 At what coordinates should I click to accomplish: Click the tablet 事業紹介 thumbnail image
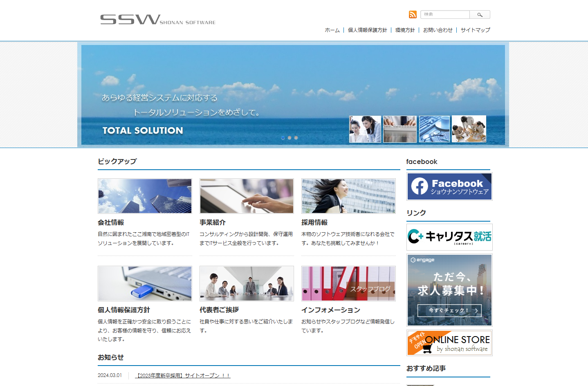click(247, 196)
